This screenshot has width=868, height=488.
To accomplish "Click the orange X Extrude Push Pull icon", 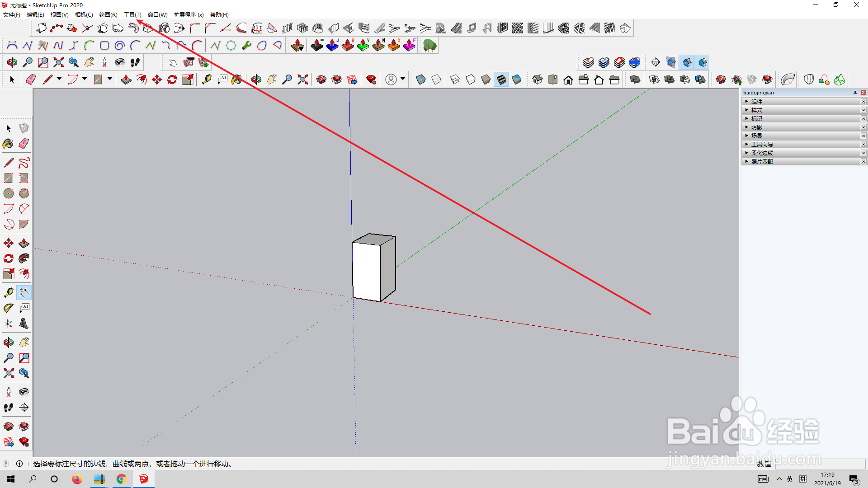I will pos(394,45).
